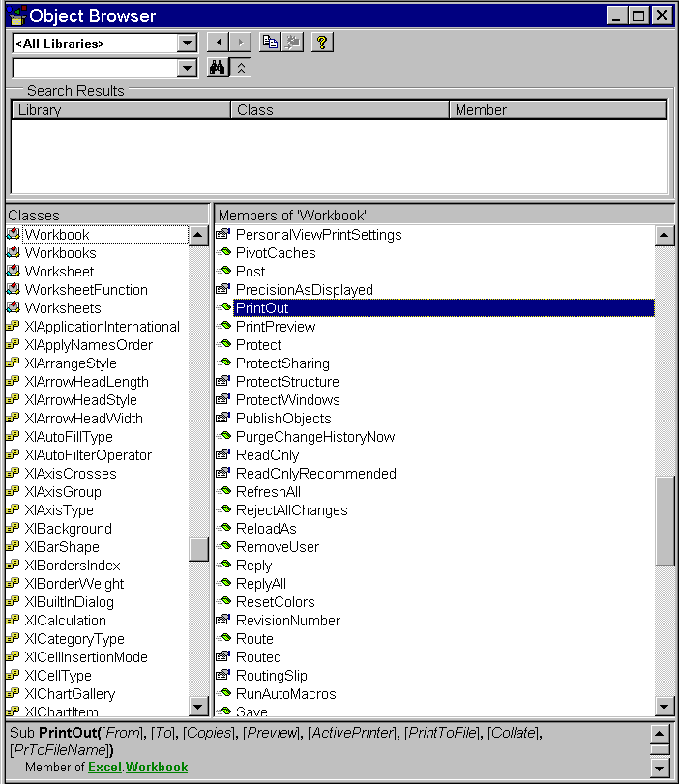
Task: Click the Classes list scroll down arrow
Action: [198, 707]
